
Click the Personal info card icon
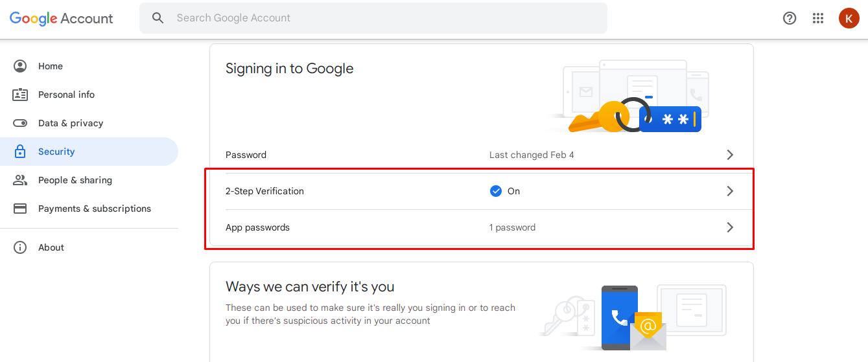click(20, 95)
